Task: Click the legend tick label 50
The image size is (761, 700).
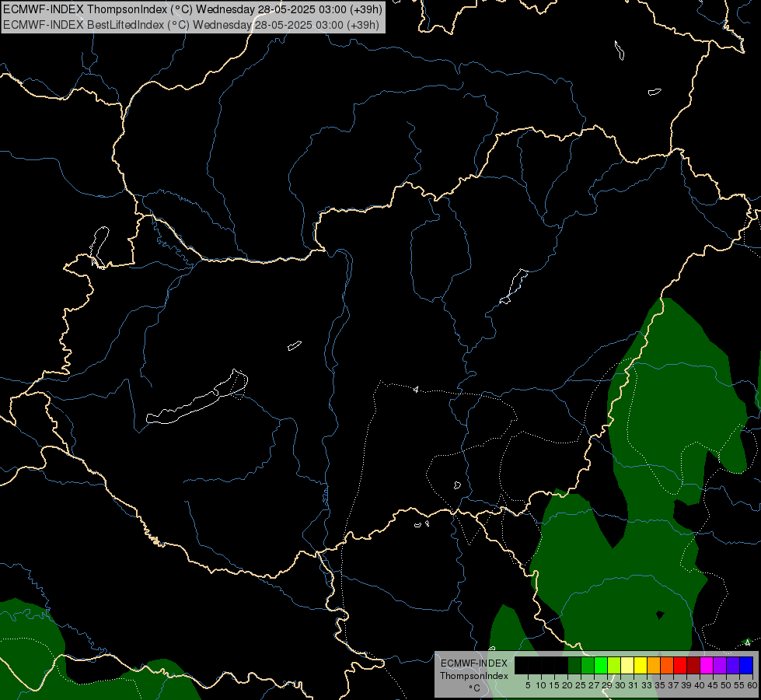Action: point(726,685)
